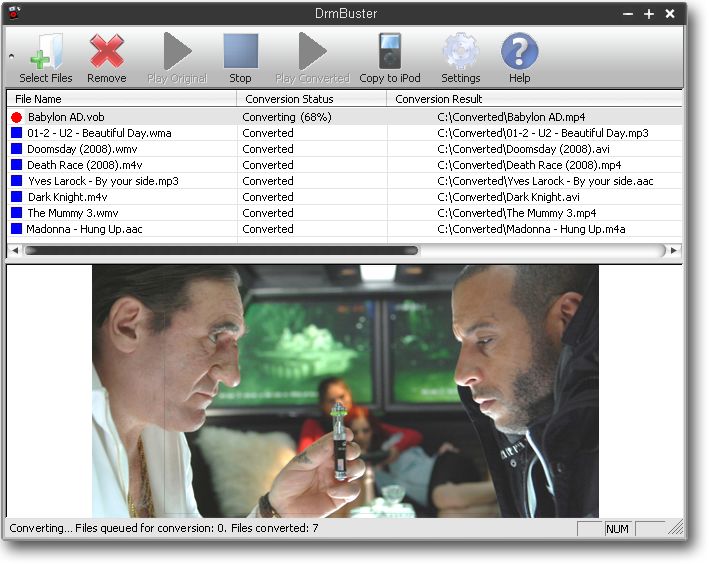Close the DrmBuster window
The image size is (709, 564).
click(x=670, y=14)
